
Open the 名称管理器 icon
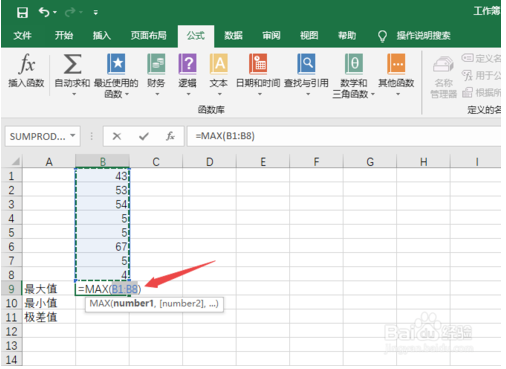443,64
